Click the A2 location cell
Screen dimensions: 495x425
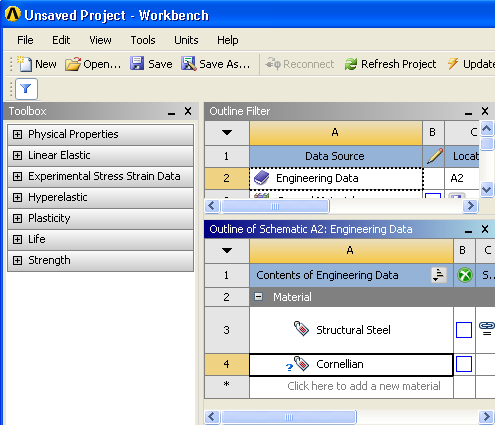[x=462, y=178]
